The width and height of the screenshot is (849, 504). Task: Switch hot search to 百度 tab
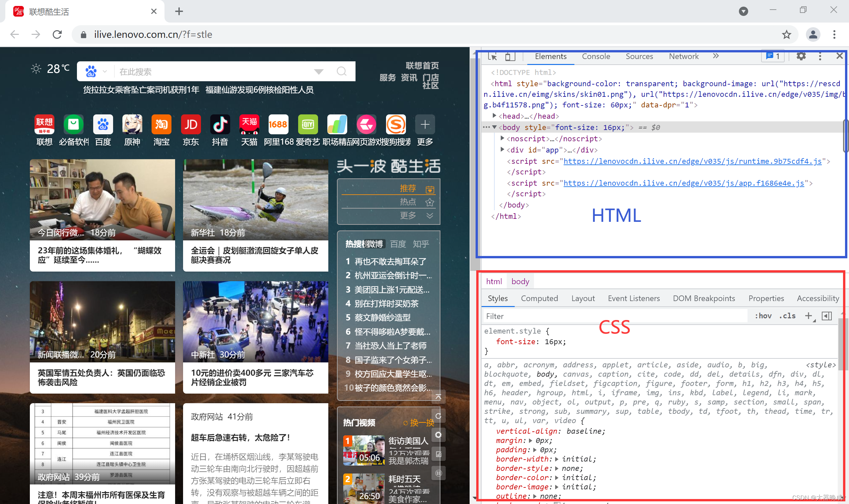[x=398, y=244]
